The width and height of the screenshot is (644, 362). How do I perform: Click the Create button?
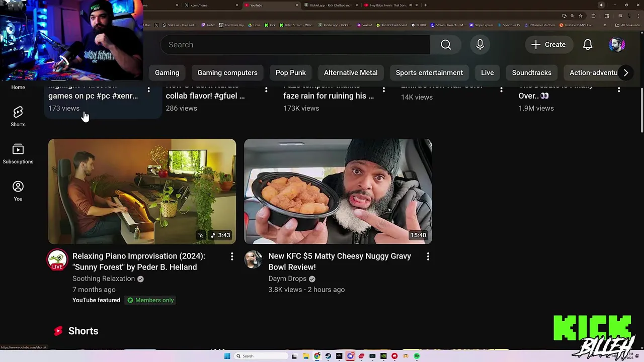click(x=548, y=45)
